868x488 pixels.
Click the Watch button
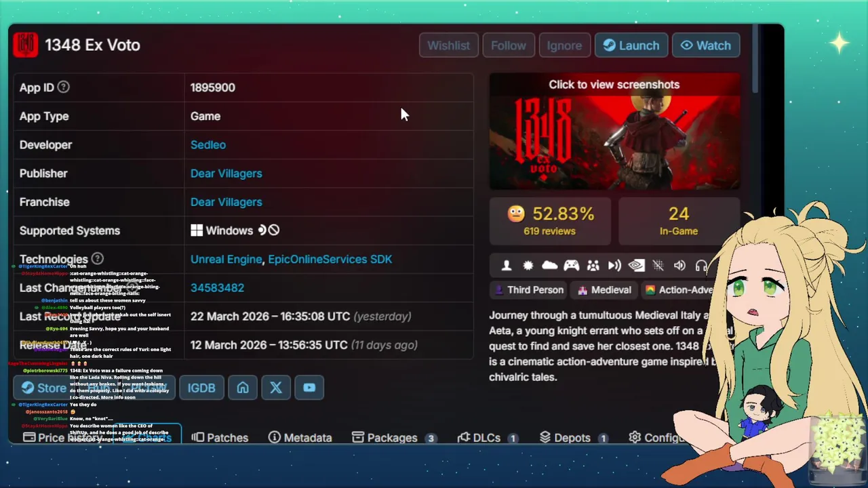[706, 45]
